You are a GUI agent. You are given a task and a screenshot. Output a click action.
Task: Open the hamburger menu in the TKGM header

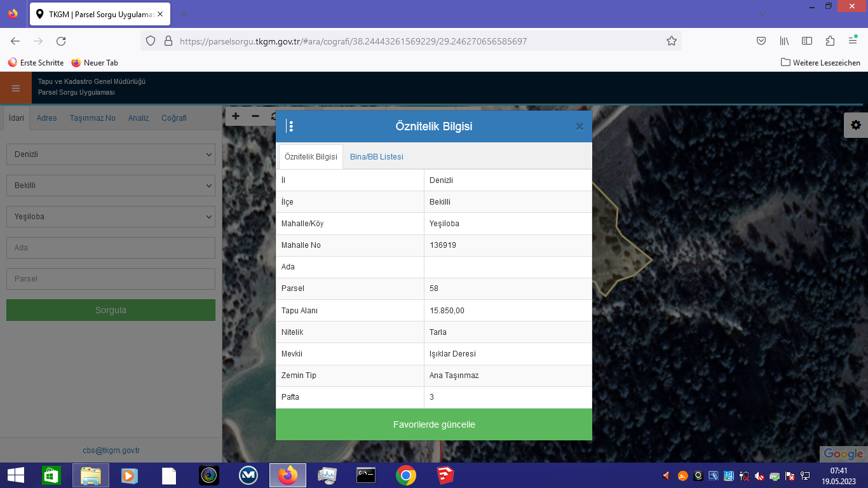[16, 88]
